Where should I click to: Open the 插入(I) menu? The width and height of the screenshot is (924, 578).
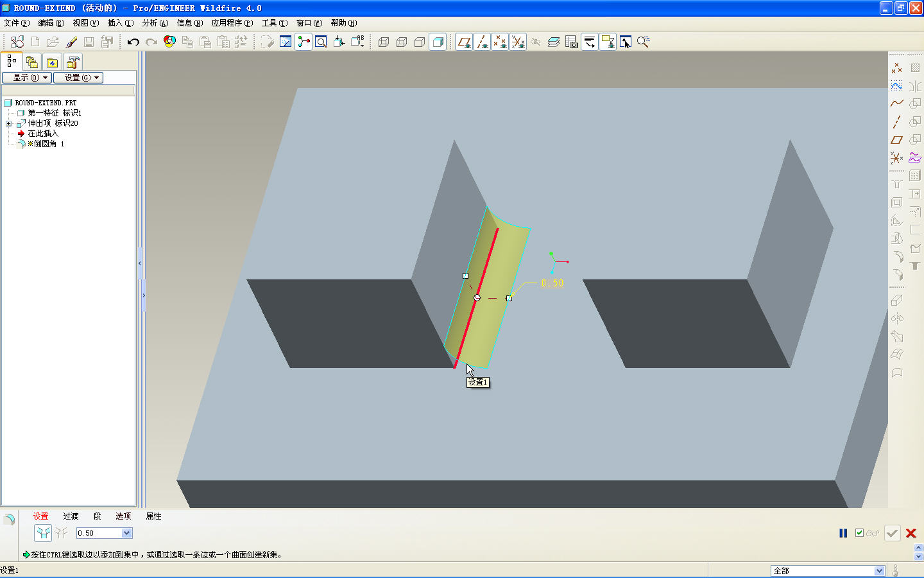click(121, 23)
